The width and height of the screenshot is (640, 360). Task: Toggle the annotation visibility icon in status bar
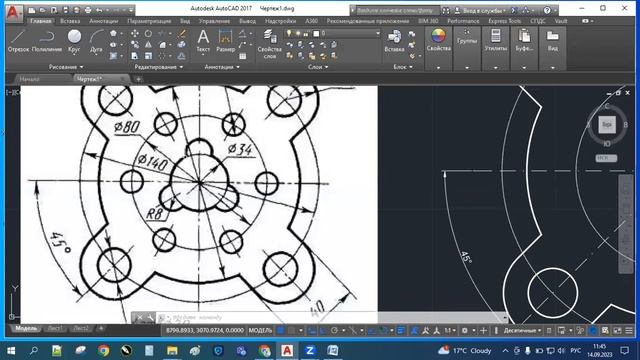point(414,330)
